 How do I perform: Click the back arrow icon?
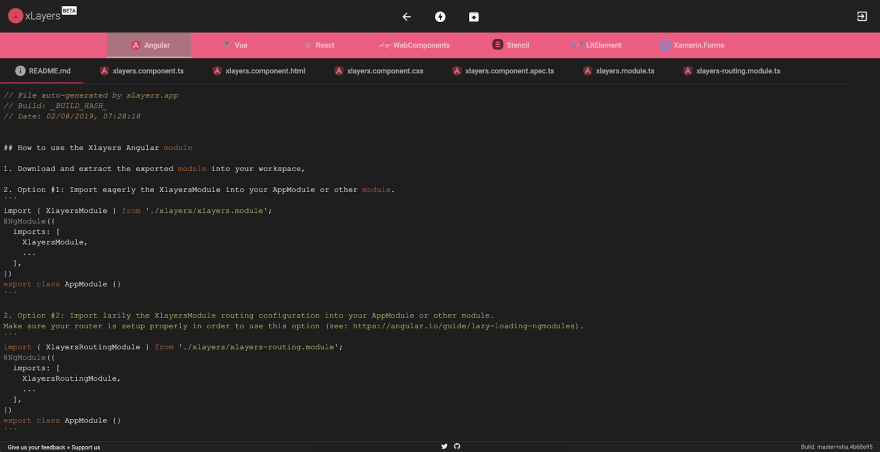[x=407, y=17]
